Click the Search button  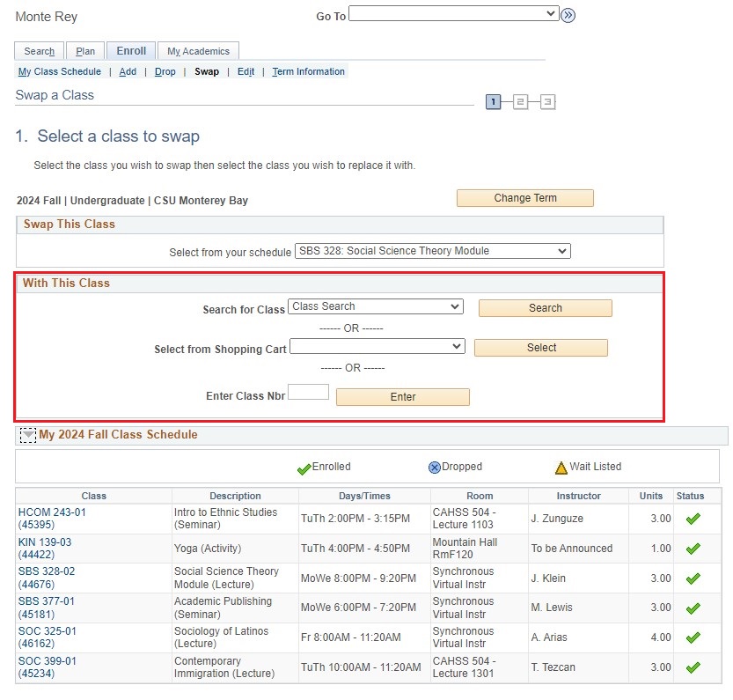click(x=544, y=307)
